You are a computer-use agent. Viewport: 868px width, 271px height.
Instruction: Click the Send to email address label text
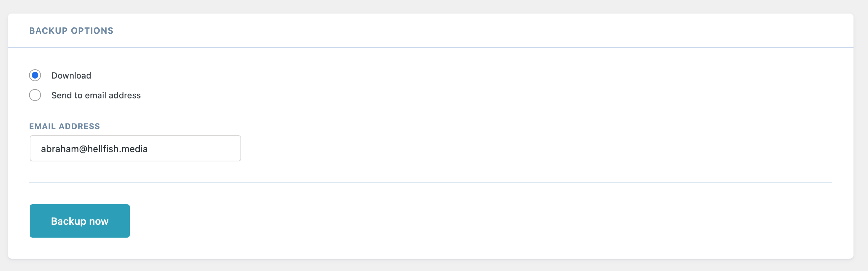(96, 95)
